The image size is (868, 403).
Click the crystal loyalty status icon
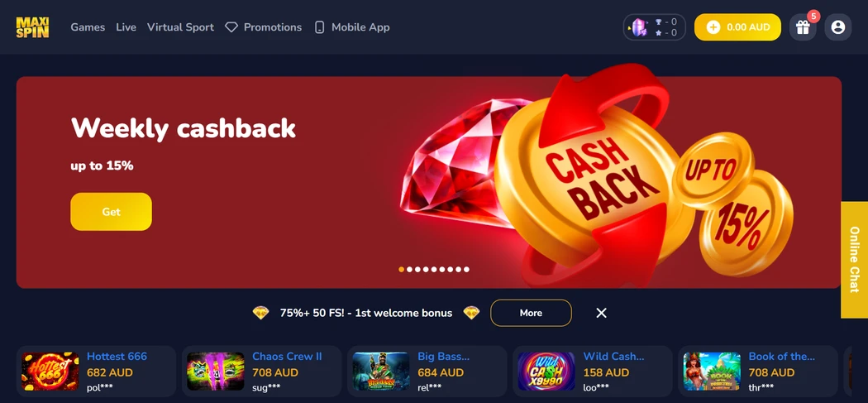point(640,27)
